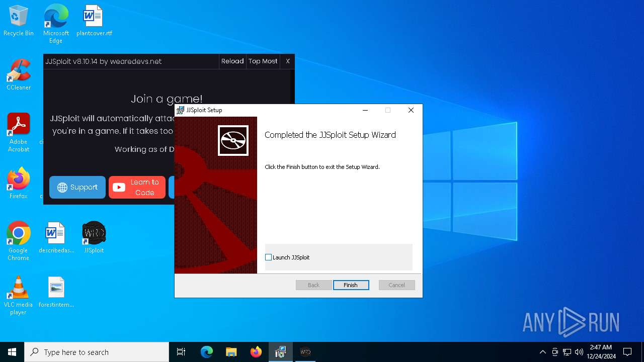This screenshot has width=644, height=362.
Task: Open the notification center icon
Action: click(x=627, y=352)
